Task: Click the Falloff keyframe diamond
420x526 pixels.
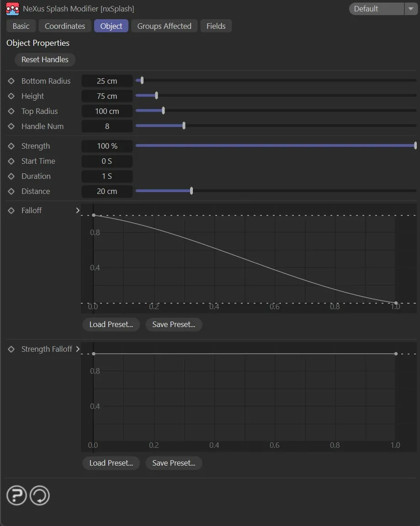Action: coord(11,210)
